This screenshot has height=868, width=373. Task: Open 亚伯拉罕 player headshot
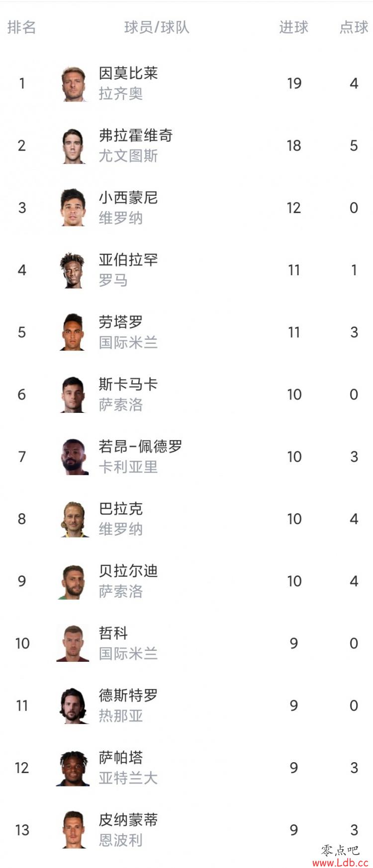[74, 270]
